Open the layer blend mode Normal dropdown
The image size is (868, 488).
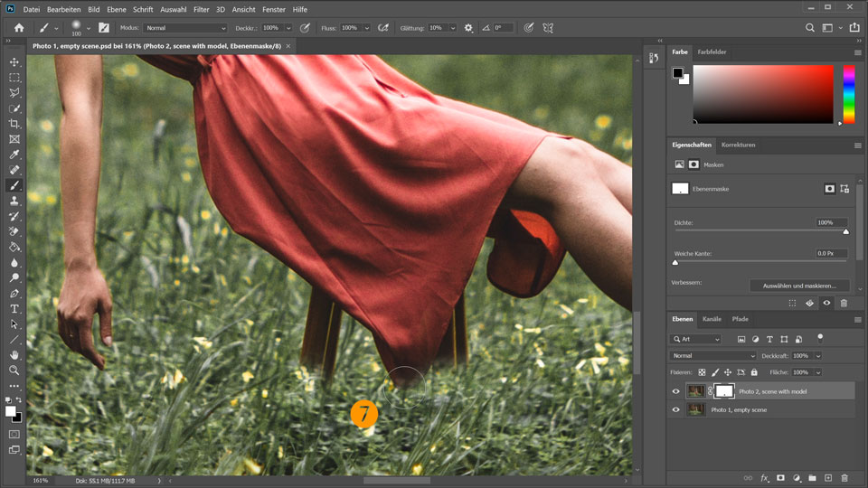point(712,356)
